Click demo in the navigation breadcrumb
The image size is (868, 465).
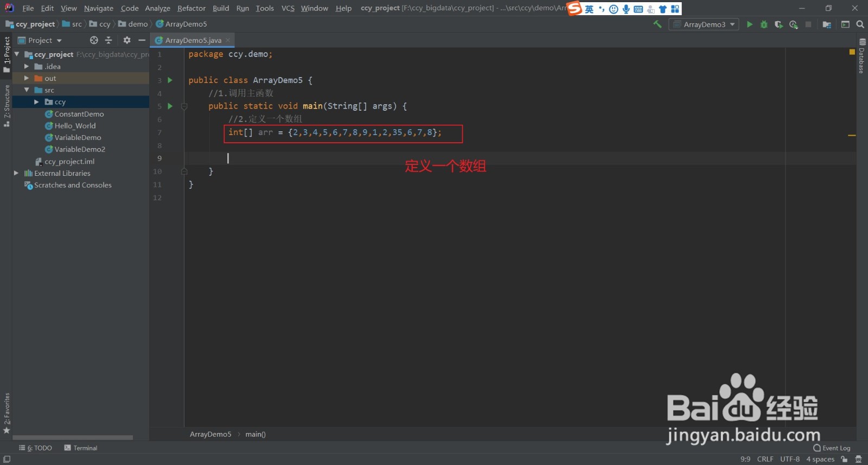coord(133,24)
